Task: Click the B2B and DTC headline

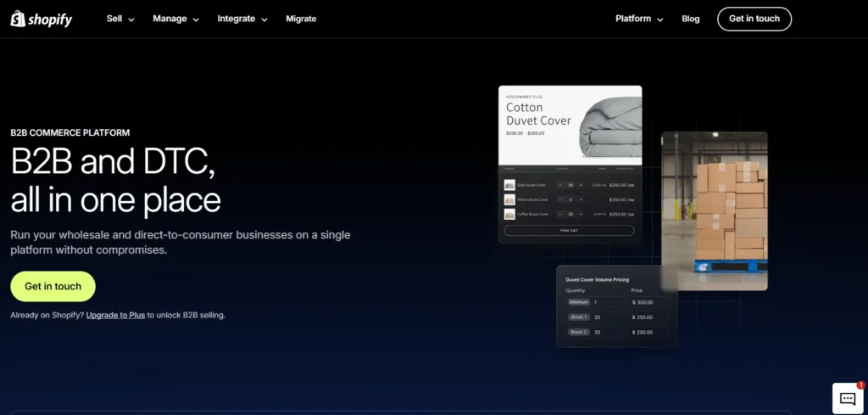Action: (115, 181)
